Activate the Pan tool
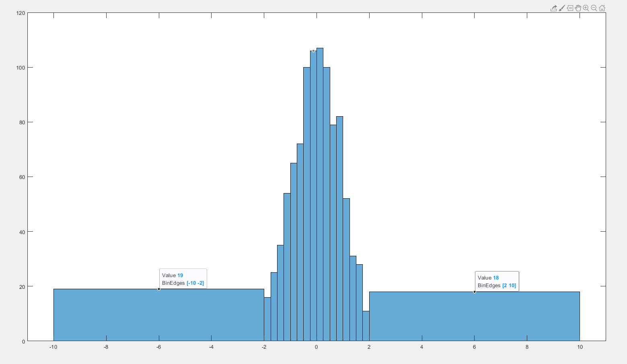 pyautogui.click(x=578, y=8)
